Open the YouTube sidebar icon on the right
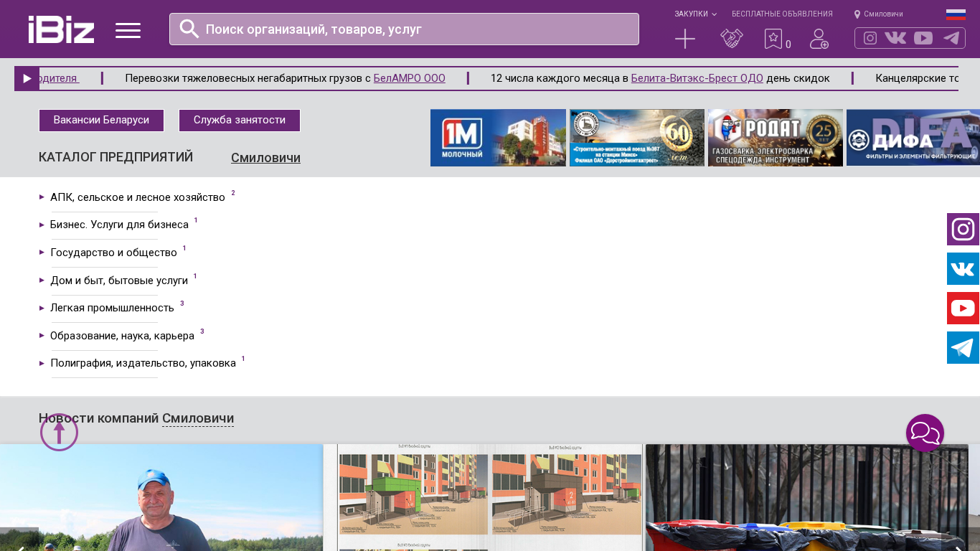This screenshot has height=551, width=980. [963, 309]
